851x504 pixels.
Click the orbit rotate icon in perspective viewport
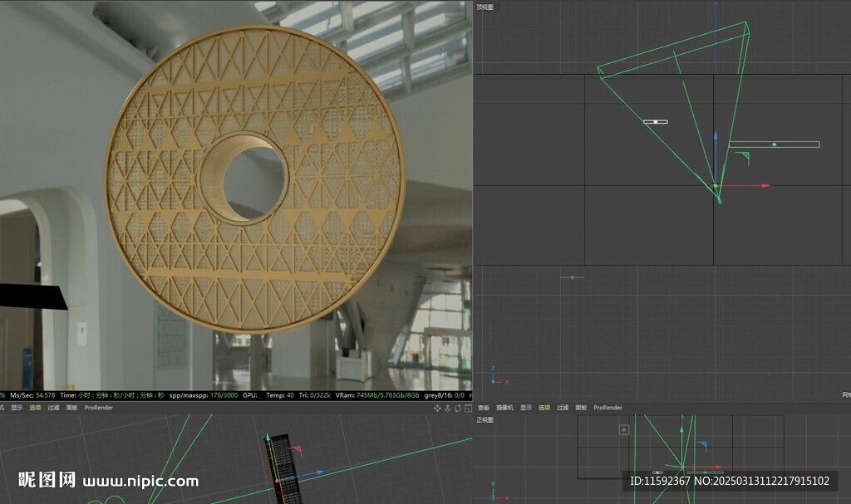(x=458, y=408)
